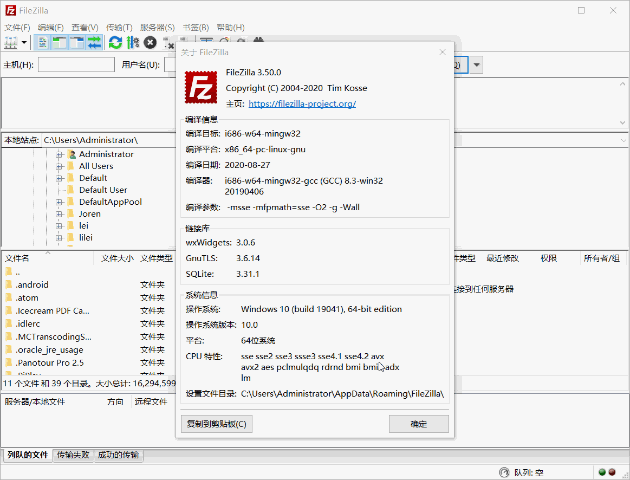Open the 传输(T) menu
The image size is (630, 480).
tap(119, 27)
